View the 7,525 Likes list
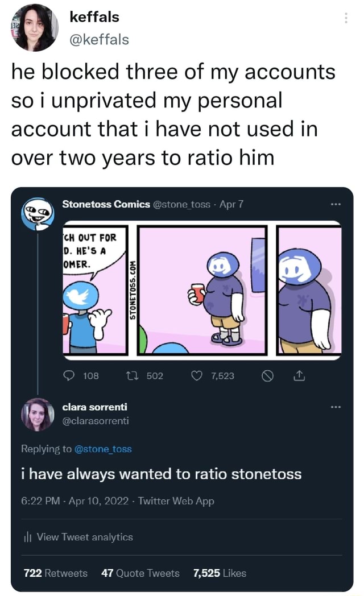This screenshot has height=596, width=364. click(x=220, y=573)
